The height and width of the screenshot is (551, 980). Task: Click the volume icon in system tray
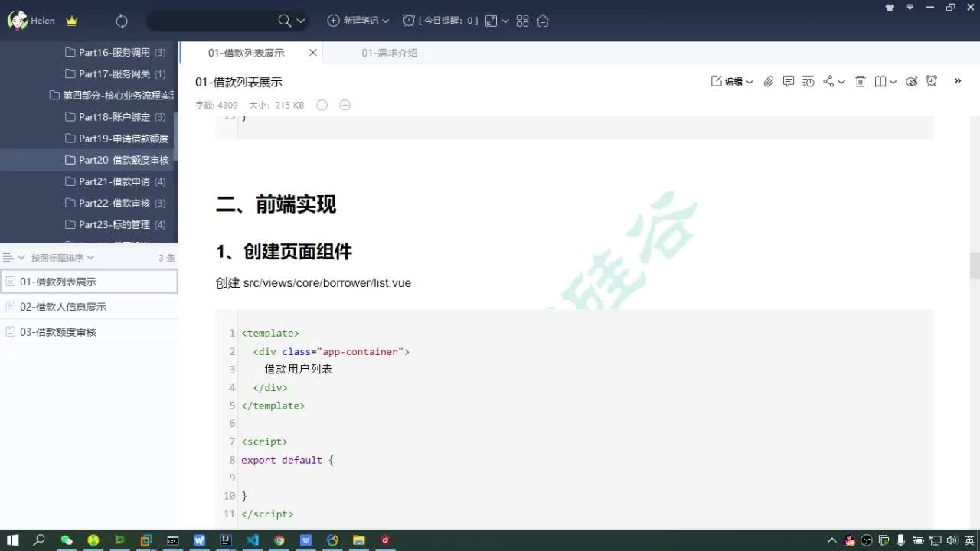click(x=951, y=540)
